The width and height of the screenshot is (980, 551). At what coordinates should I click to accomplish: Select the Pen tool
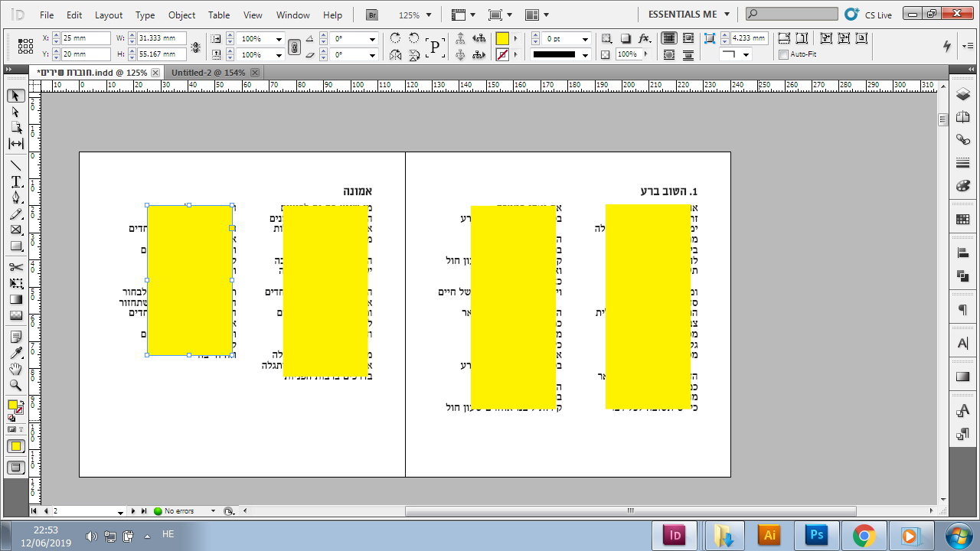(x=15, y=198)
